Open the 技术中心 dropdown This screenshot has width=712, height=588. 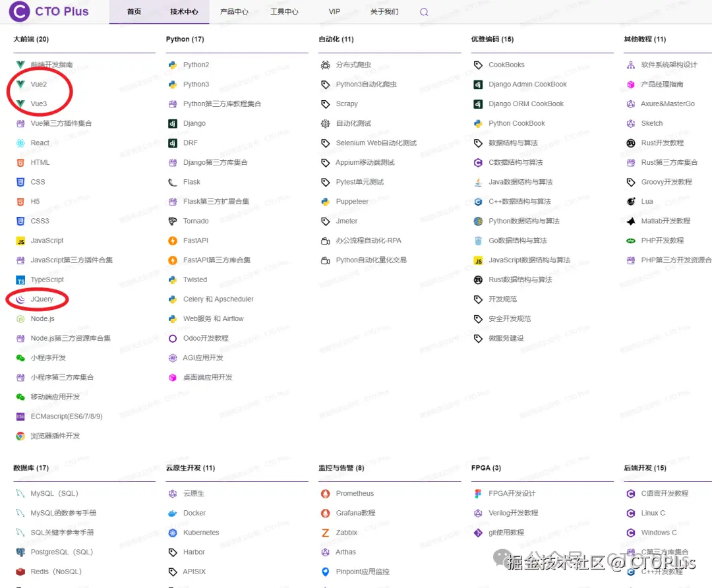tap(183, 11)
